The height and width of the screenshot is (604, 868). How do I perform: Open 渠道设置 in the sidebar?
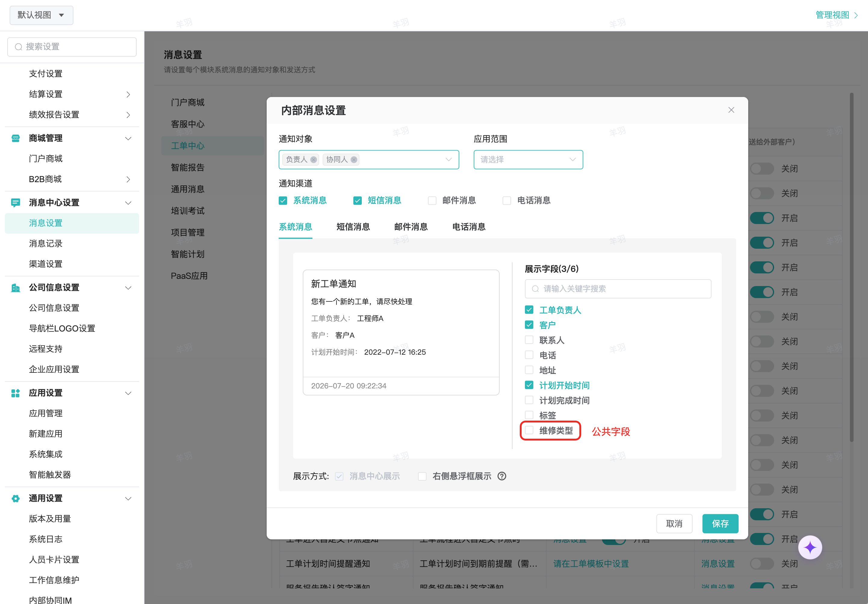pyautogui.click(x=46, y=264)
